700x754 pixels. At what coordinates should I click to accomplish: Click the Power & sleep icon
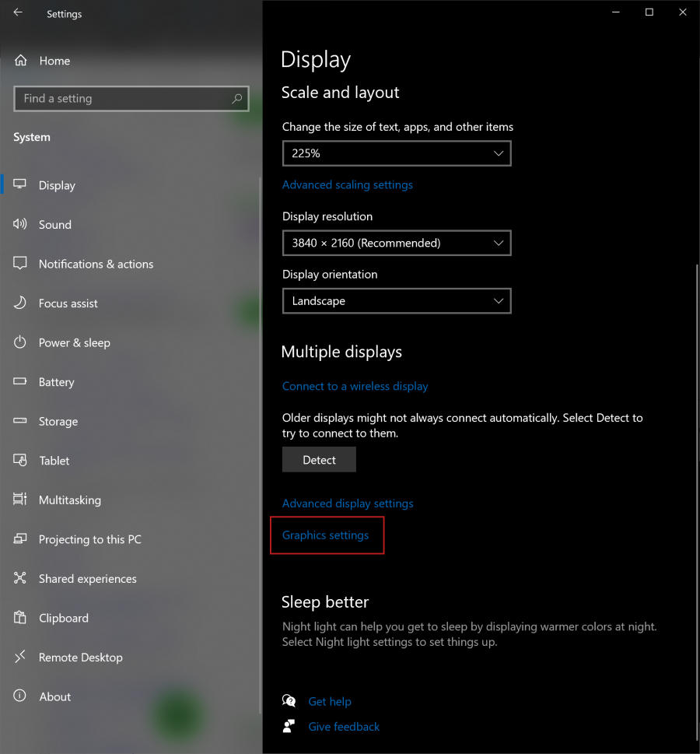click(21, 342)
